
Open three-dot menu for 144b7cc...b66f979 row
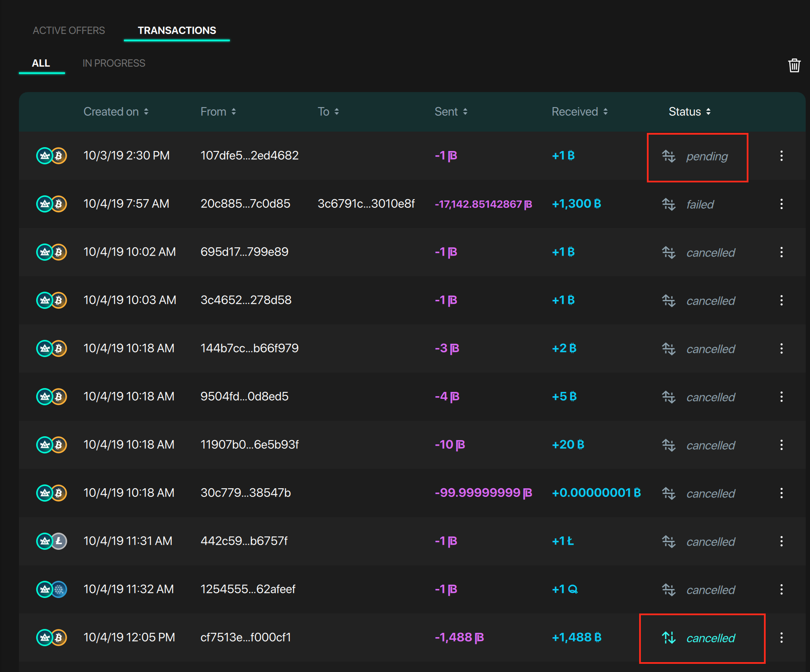pyautogui.click(x=782, y=348)
